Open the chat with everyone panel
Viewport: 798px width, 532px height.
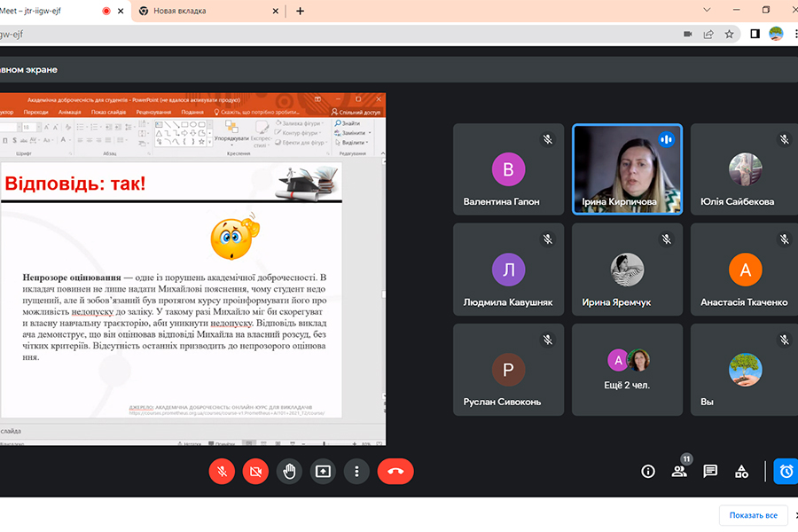(710, 471)
